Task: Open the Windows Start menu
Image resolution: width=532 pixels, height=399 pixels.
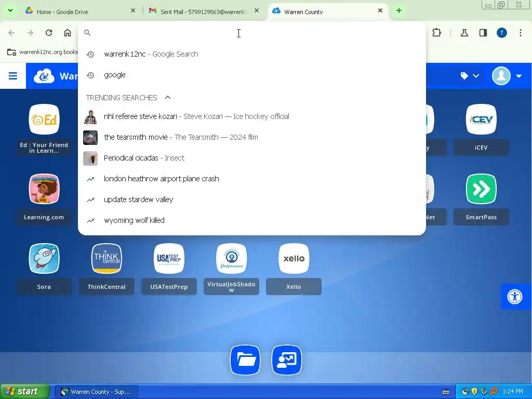Action: click(24, 391)
